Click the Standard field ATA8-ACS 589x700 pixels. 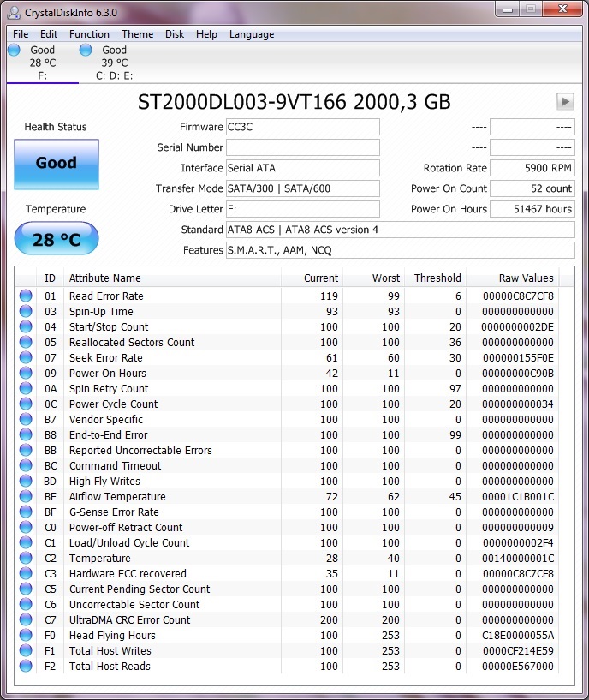(401, 230)
